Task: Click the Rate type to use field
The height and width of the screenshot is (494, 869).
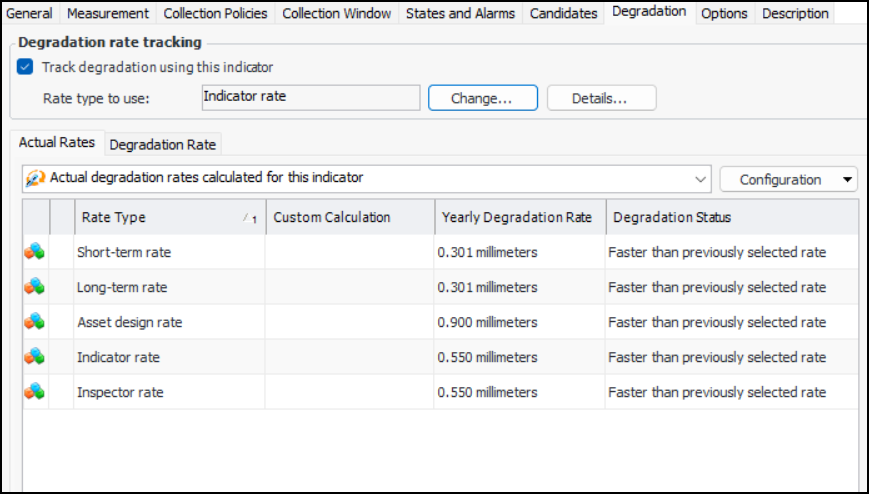Action: coord(309,97)
